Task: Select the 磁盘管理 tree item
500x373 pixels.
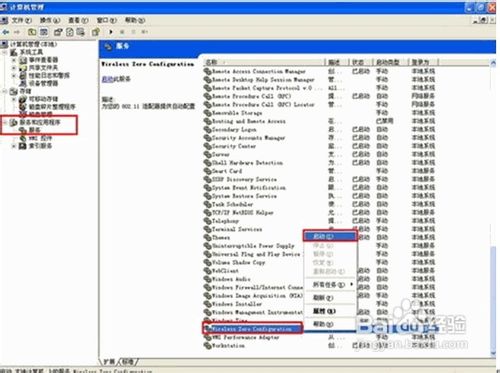Action: pos(40,114)
